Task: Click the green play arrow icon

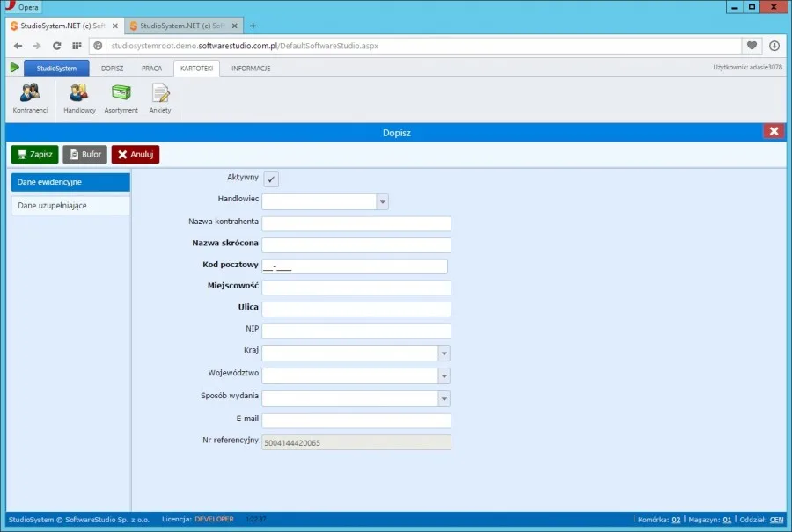Action: tap(15, 67)
